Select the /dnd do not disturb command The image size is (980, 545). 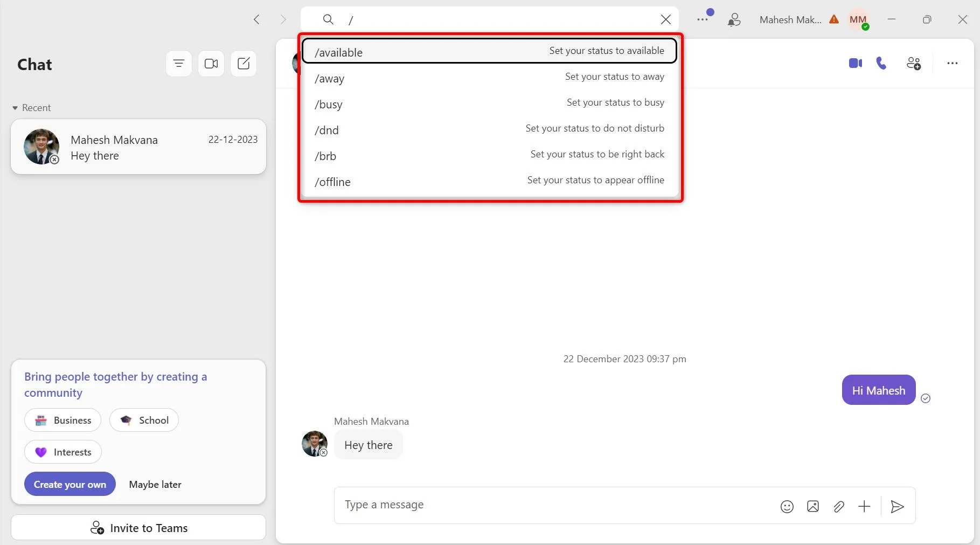click(489, 129)
